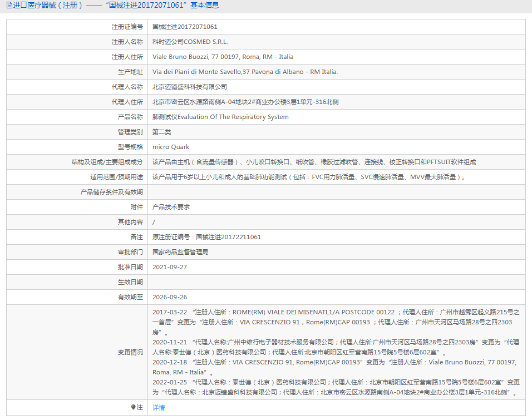
Task: Click the expiry date 2026-09-26
Action: 170,297
